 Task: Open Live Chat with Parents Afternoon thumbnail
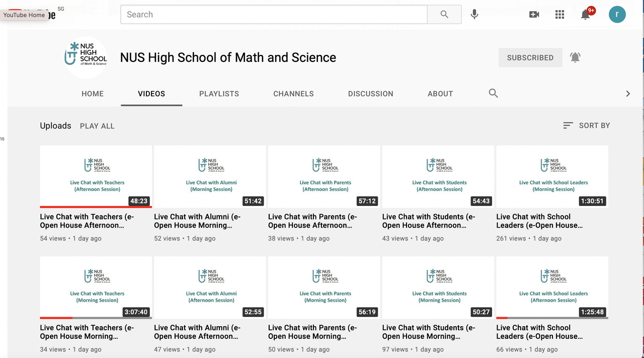coord(324,177)
